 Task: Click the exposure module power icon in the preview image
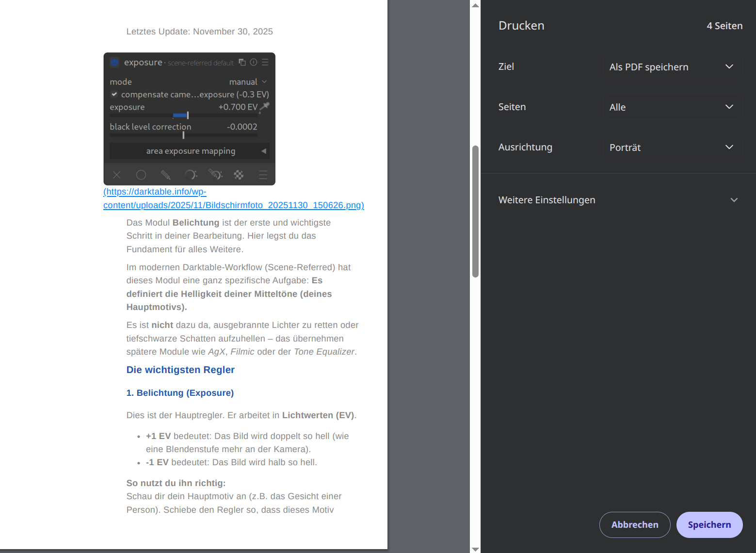pyautogui.click(x=114, y=62)
